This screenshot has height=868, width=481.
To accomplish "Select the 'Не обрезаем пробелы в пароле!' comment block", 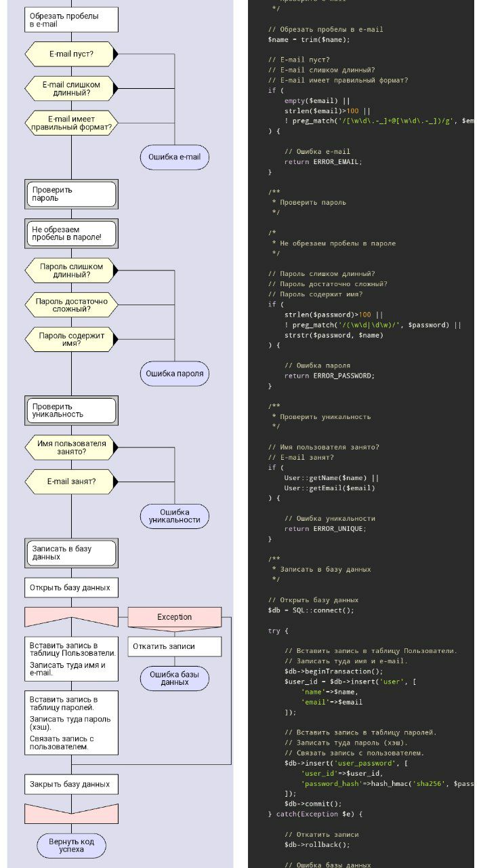I will point(71,233).
